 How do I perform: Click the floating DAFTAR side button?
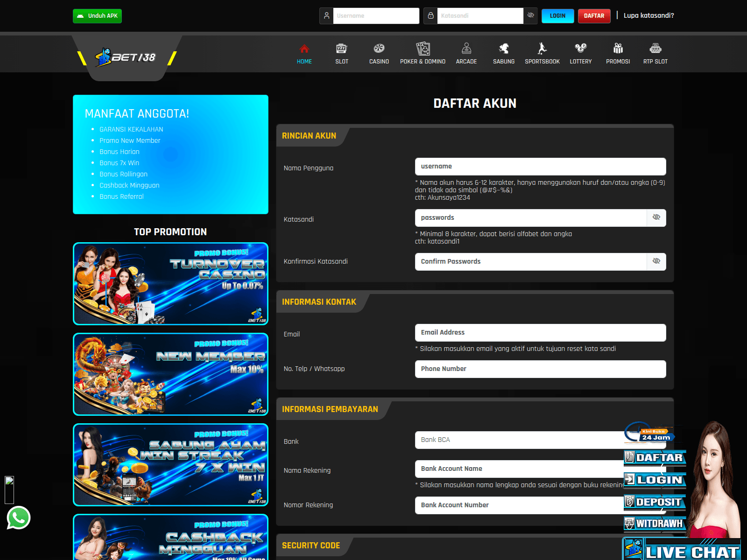click(x=655, y=458)
